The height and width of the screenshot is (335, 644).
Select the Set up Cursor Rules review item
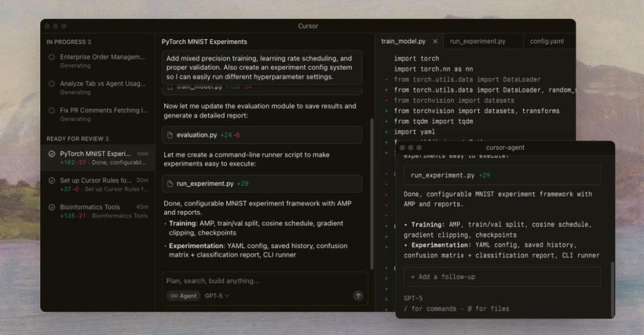tap(97, 185)
